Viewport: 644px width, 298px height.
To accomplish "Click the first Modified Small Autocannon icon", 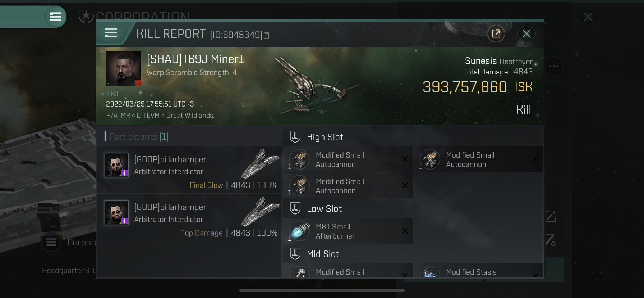I will click(299, 159).
